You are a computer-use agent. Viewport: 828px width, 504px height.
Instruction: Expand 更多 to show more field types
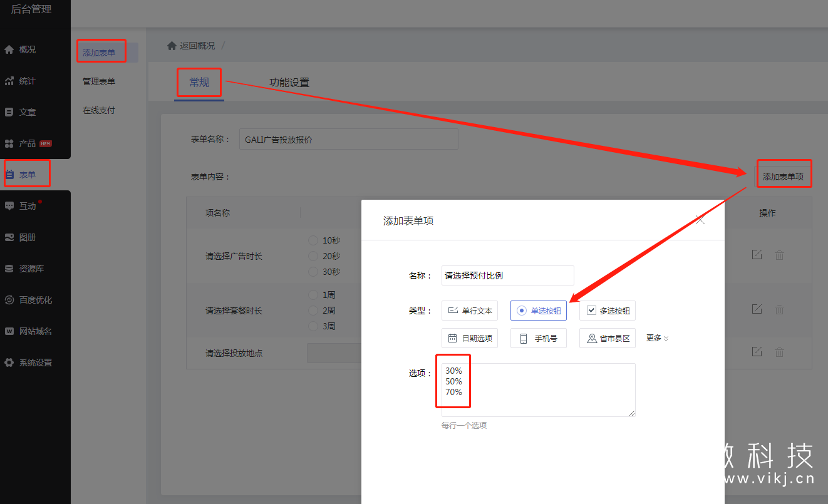click(657, 338)
